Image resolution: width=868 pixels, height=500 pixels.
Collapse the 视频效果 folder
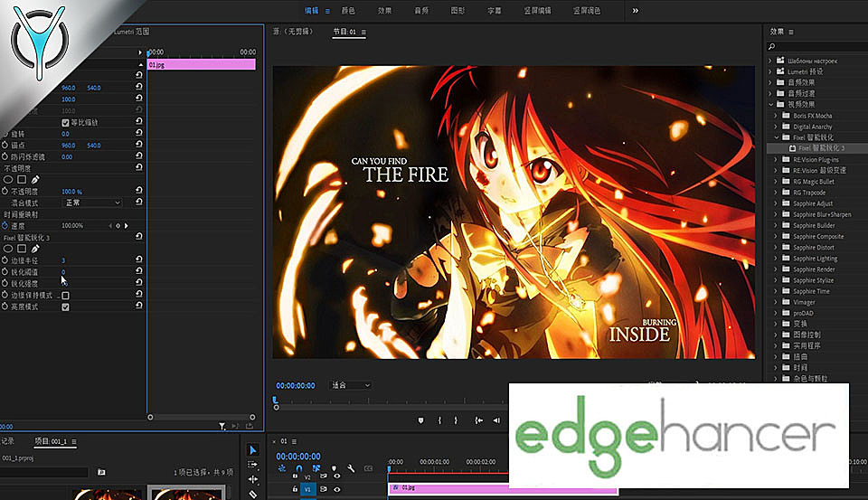click(x=770, y=104)
